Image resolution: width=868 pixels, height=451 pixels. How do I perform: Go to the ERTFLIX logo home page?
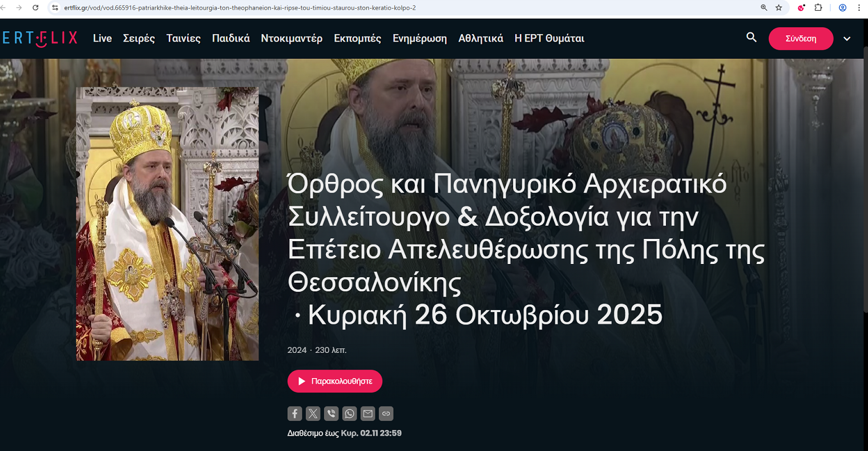coord(40,38)
